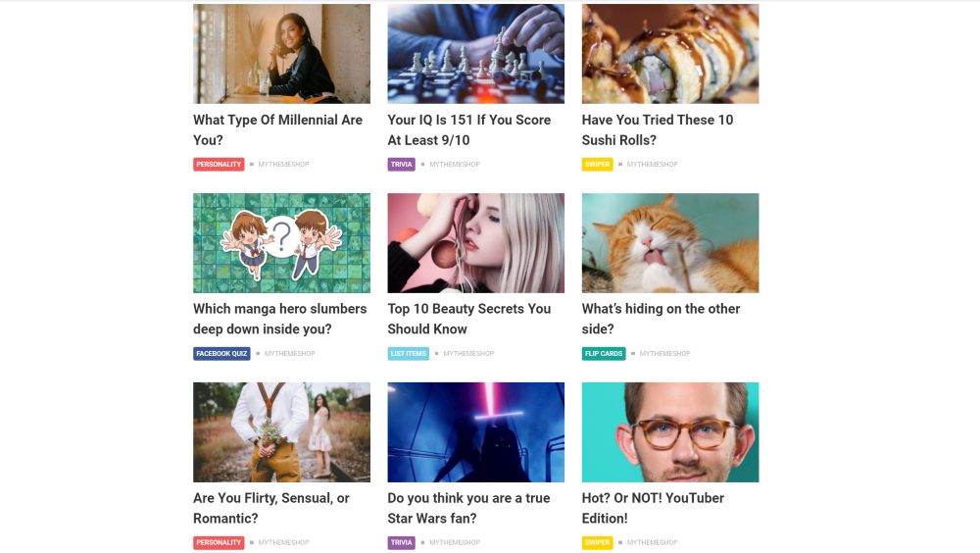Open 'What's hiding on the other side?' title

coord(661,319)
